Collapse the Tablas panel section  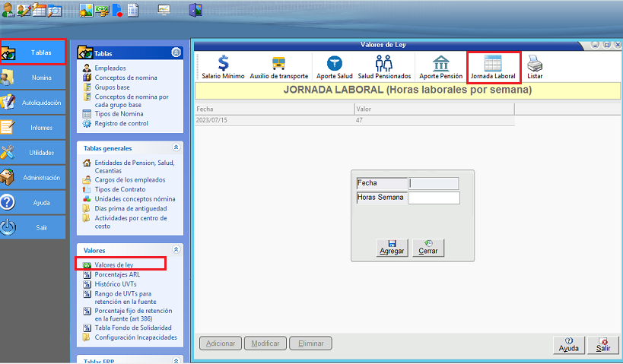tap(176, 52)
